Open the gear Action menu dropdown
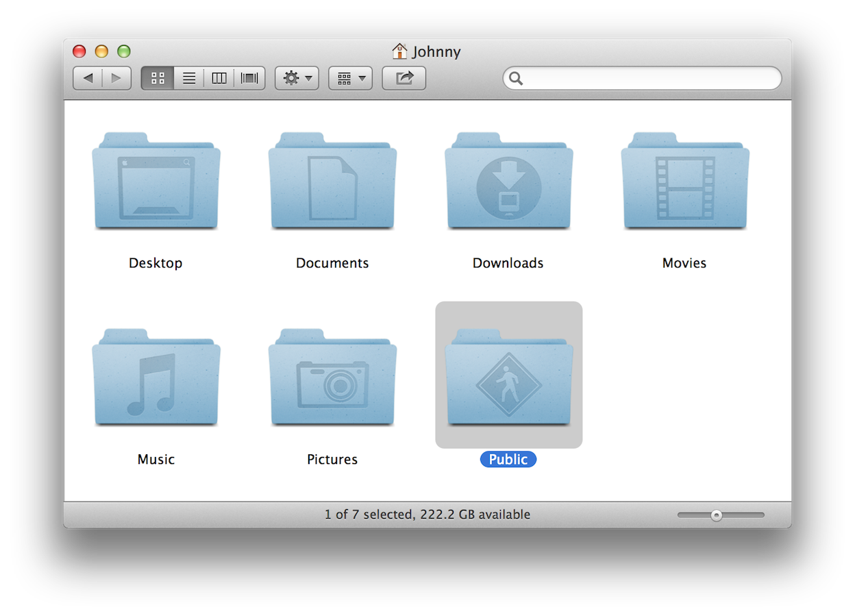855x616 pixels. (x=297, y=78)
